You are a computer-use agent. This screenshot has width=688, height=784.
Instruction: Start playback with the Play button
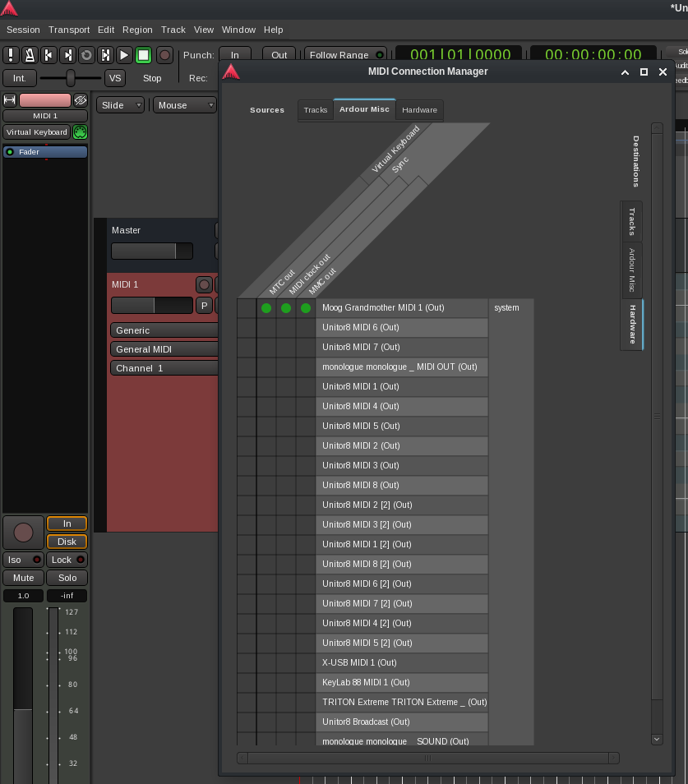124,55
